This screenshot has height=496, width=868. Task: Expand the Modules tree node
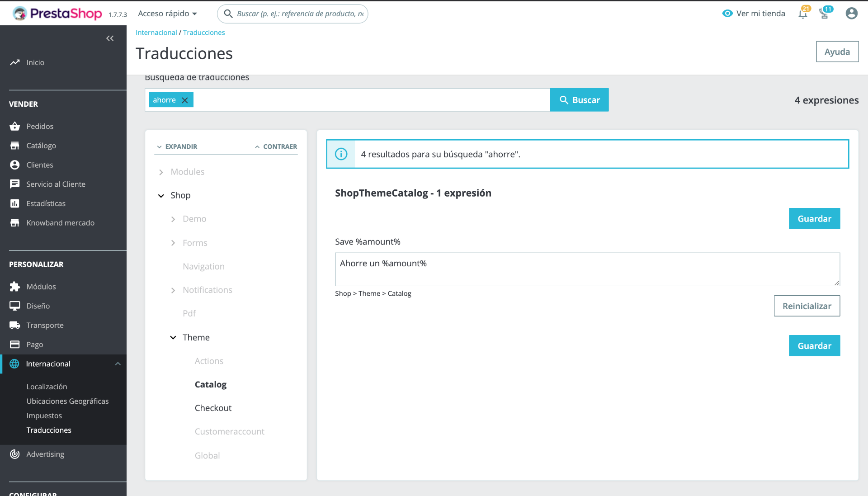[161, 172]
